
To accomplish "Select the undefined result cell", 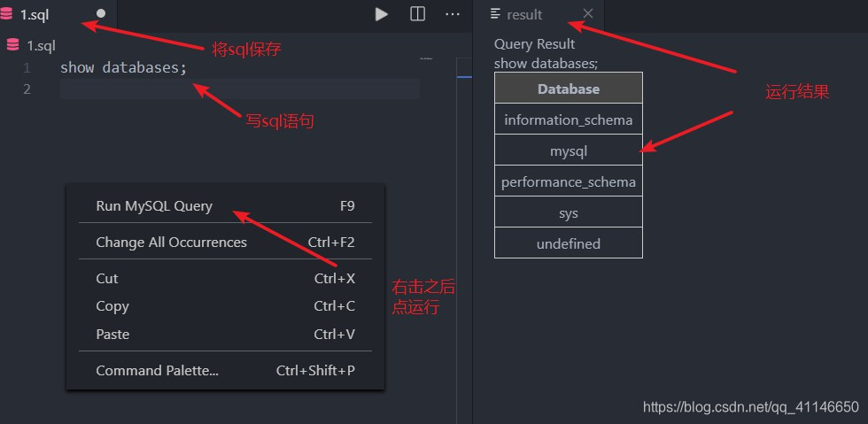I will [x=569, y=243].
